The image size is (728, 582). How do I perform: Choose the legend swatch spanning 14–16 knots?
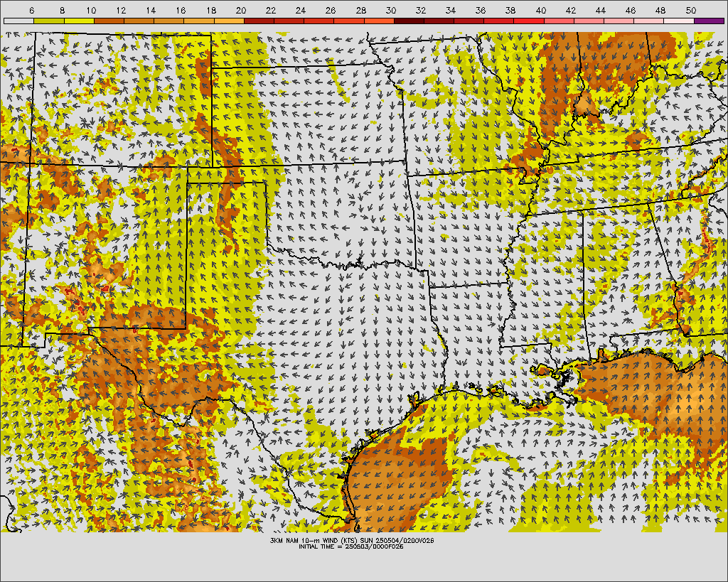click(169, 21)
